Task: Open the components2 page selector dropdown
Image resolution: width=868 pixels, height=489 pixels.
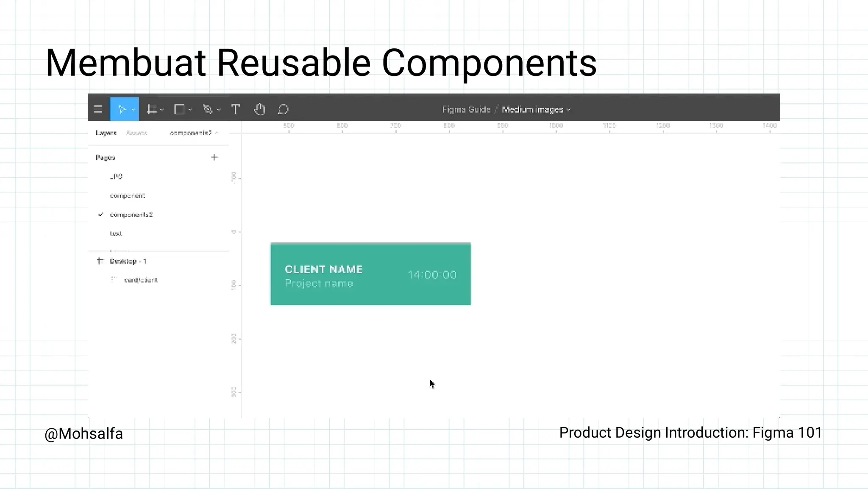Action: [194, 133]
